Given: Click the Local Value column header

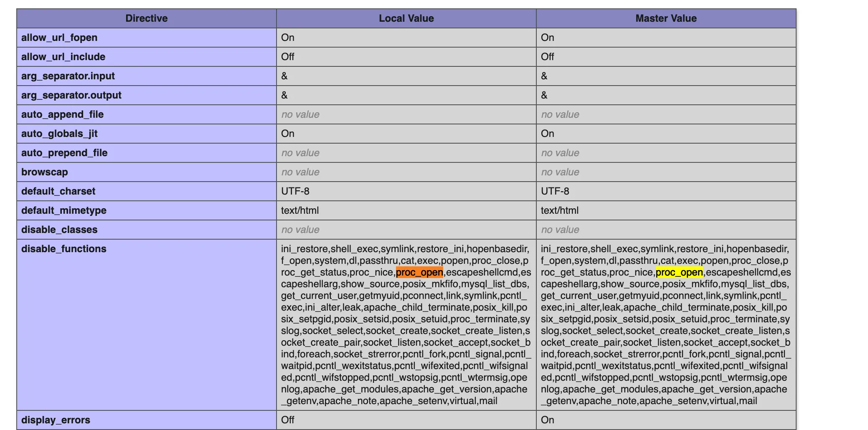Looking at the screenshot, I should [x=406, y=18].
